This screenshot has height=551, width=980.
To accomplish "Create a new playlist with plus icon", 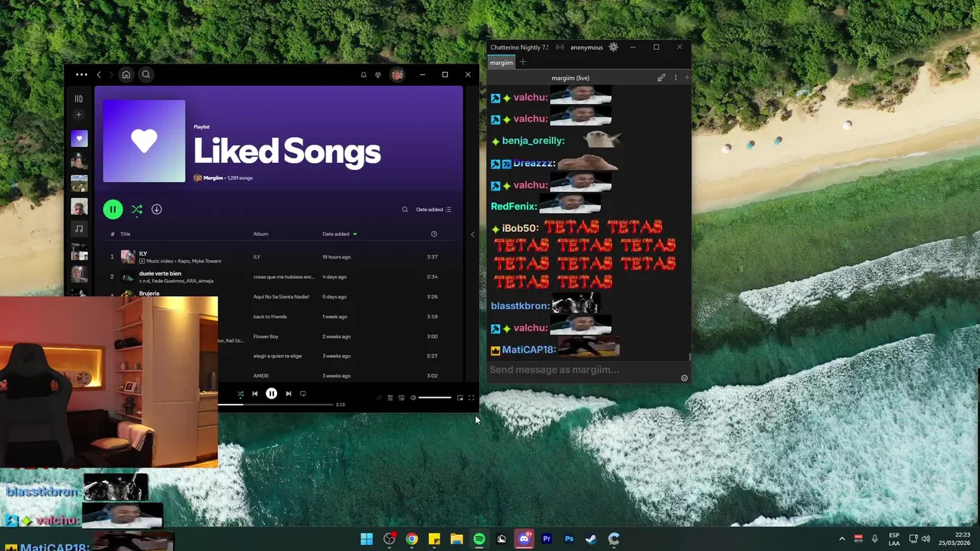I will click(x=79, y=115).
